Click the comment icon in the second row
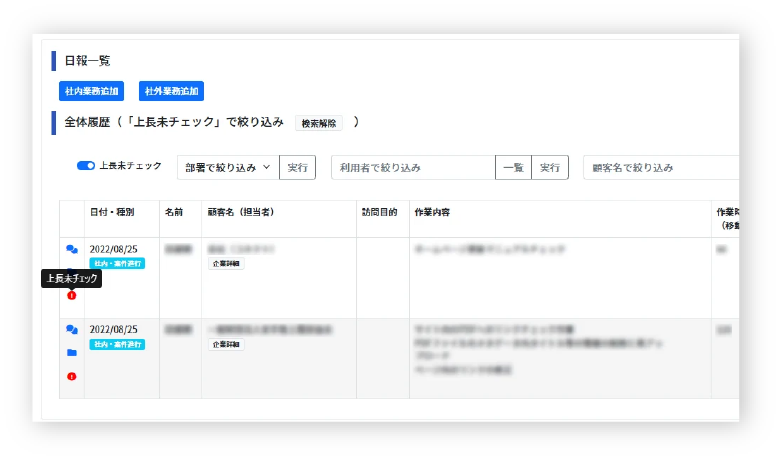780x462 pixels. [71, 329]
